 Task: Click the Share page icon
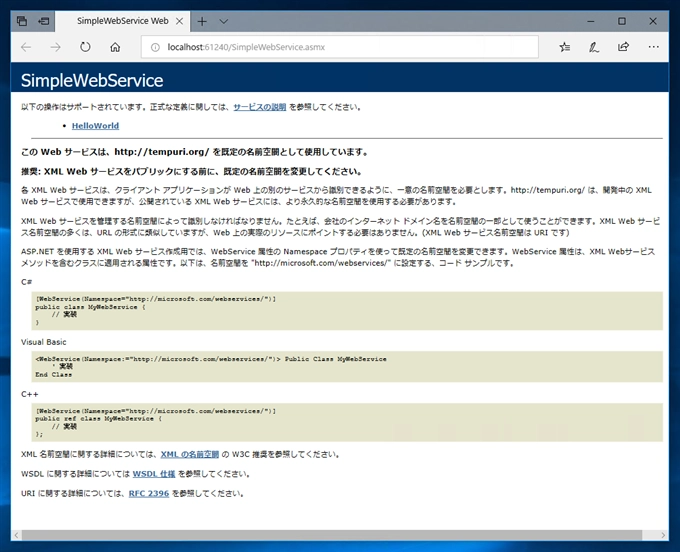pyautogui.click(x=623, y=46)
